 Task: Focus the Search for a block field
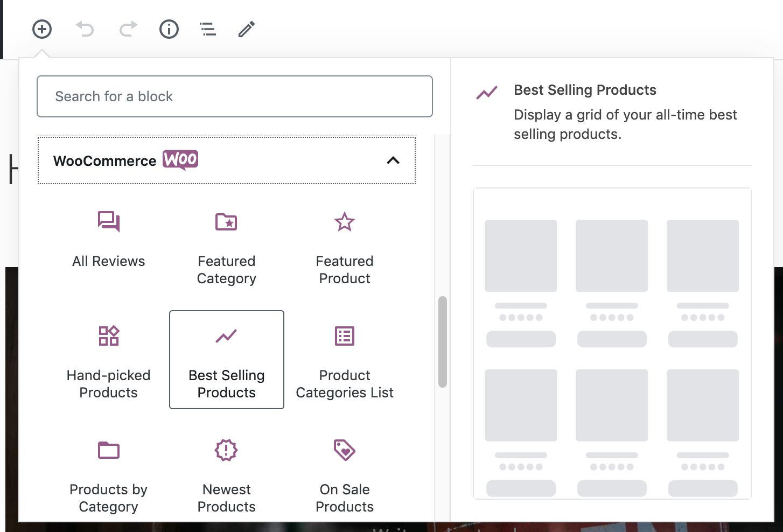[235, 96]
